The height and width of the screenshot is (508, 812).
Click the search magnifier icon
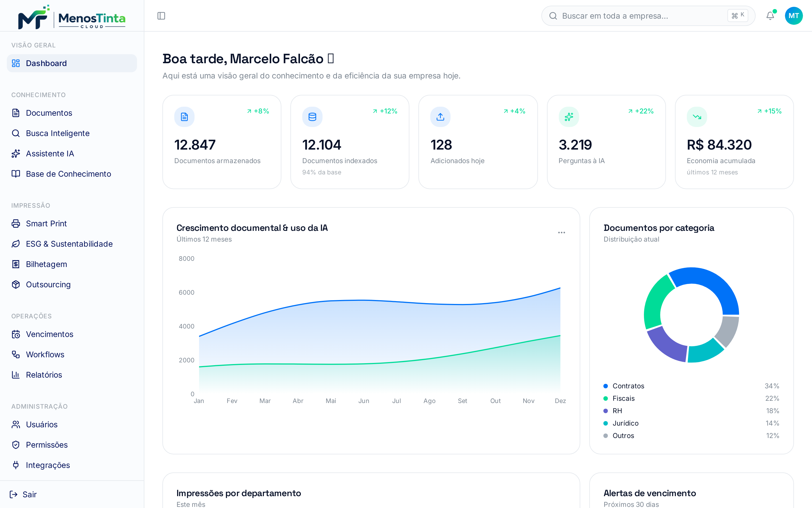[553, 16]
